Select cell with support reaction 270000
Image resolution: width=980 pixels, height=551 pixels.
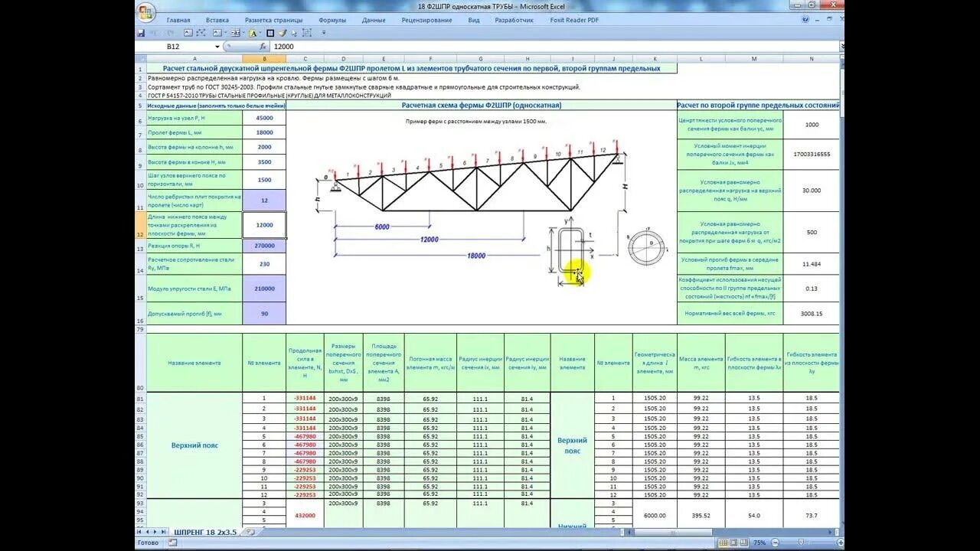[264, 246]
